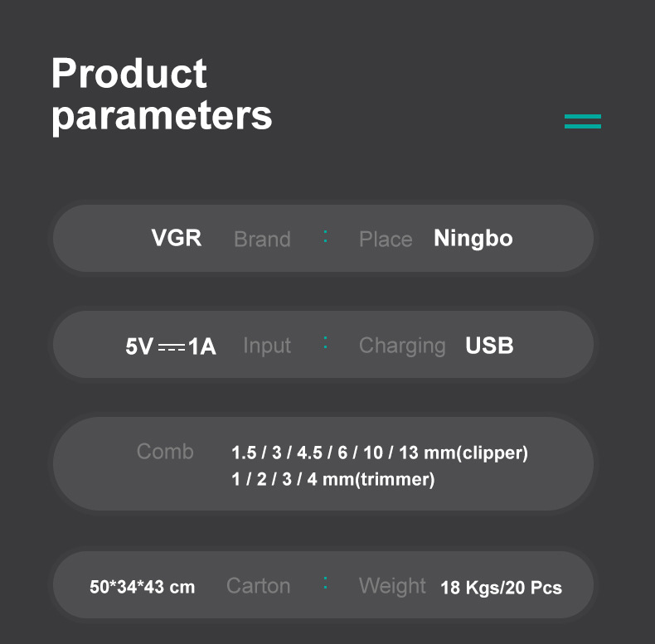Select the USB charging value
This screenshot has height=644, width=655.
489,346
